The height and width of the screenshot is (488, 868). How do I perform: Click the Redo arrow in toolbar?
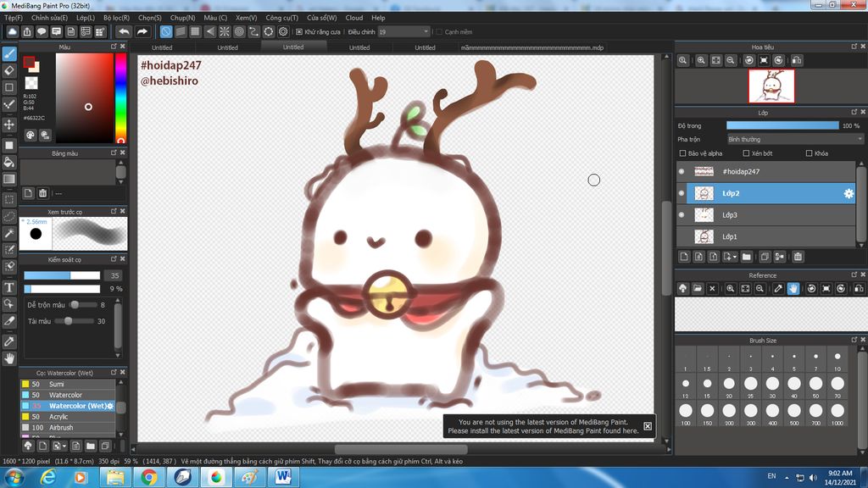142,31
